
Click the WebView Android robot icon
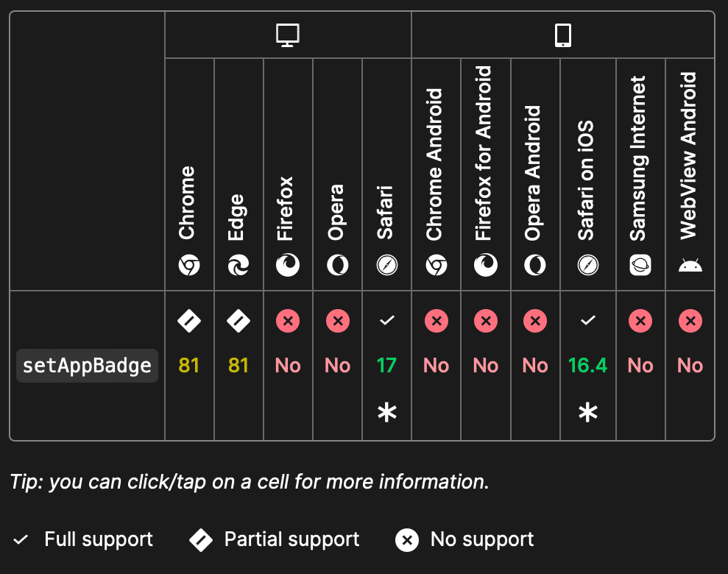pos(689,266)
